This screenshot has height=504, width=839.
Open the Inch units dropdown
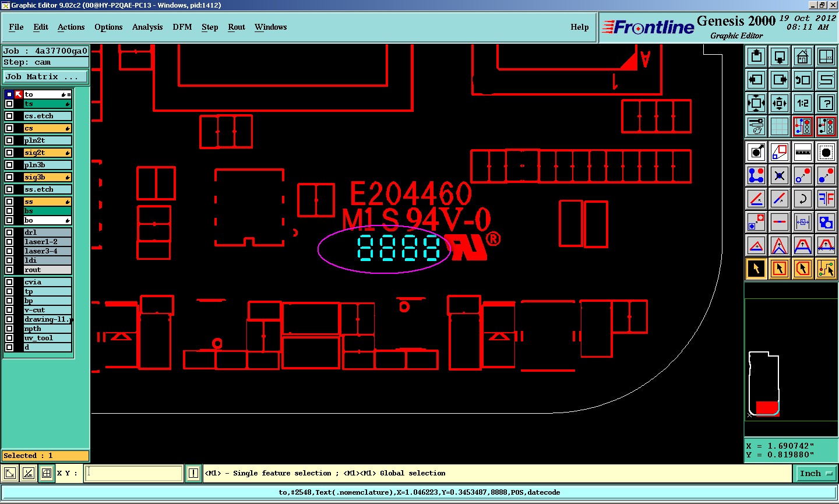tap(816, 473)
